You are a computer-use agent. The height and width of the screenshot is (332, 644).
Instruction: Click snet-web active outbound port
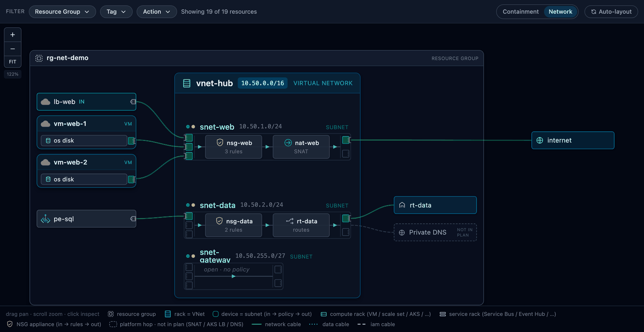coord(346,140)
